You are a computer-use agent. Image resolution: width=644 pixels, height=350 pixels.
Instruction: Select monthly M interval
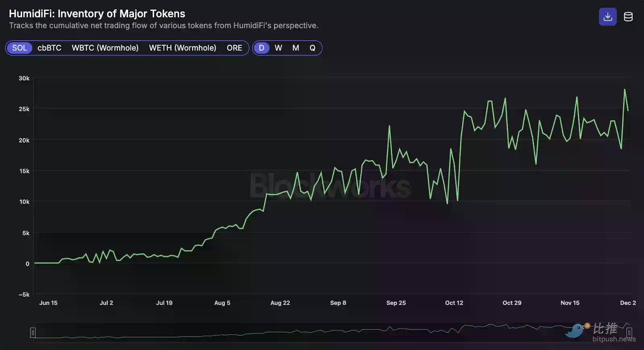click(296, 48)
